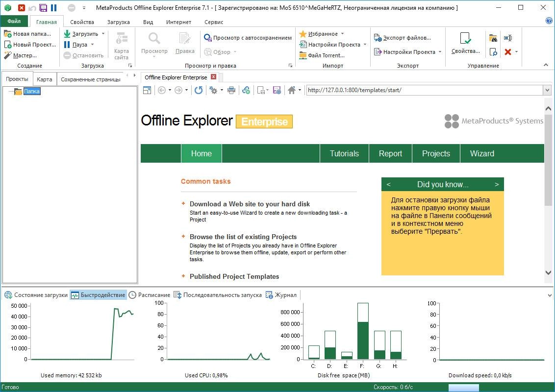
Task: Click Download a Web site link
Action: 250,204
